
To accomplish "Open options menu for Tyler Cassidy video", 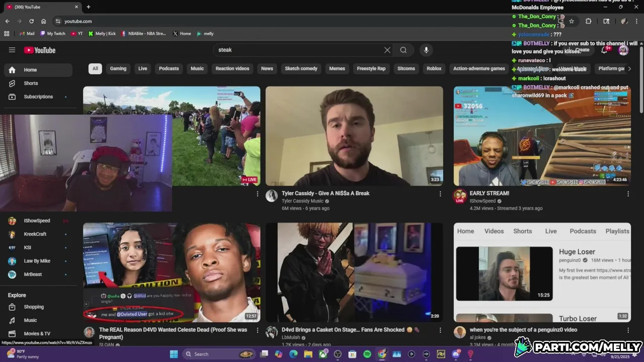I will 440,194.
